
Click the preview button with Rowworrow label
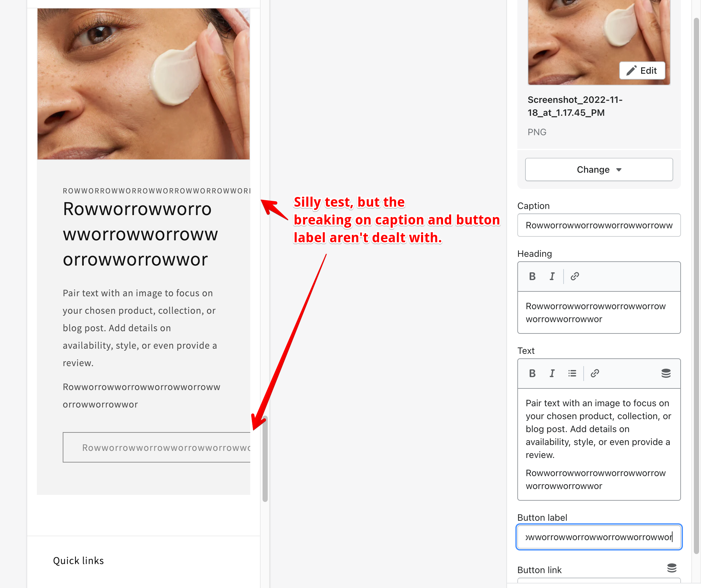click(157, 447)
